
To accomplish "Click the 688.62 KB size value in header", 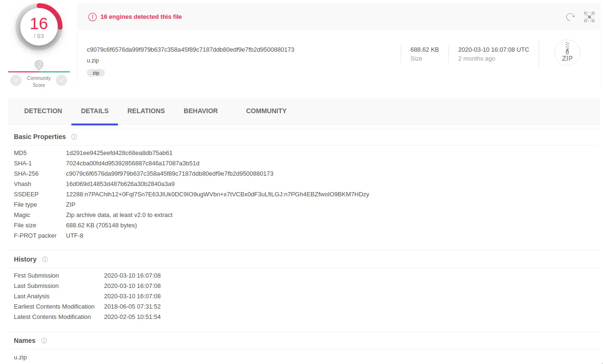I will 425,50.
